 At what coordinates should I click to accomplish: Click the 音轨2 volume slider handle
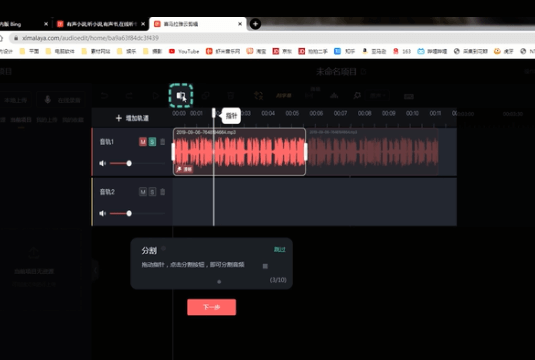pos(129,214)
